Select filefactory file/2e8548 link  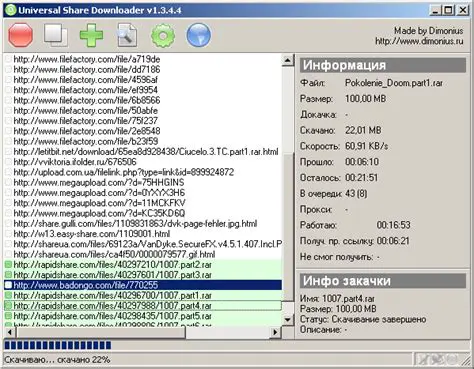(x=87, y=131)
